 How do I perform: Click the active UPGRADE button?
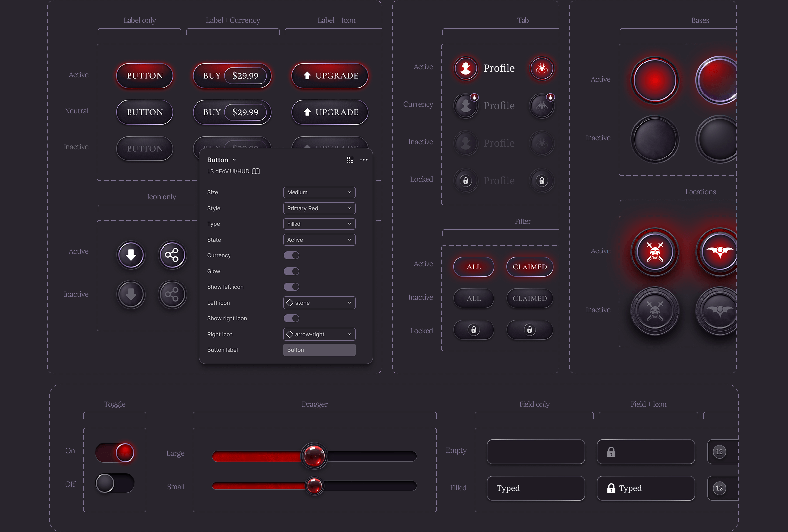pos(330,76)
